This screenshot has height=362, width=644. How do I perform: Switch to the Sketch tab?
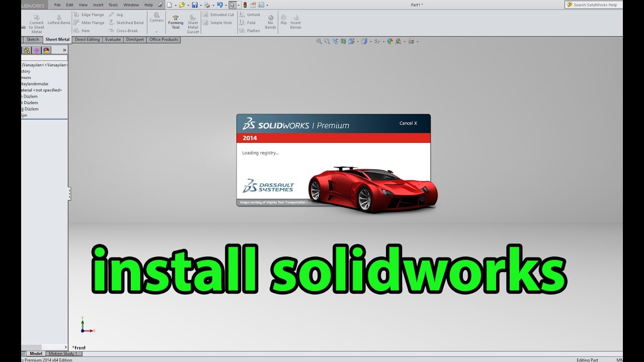33,40
